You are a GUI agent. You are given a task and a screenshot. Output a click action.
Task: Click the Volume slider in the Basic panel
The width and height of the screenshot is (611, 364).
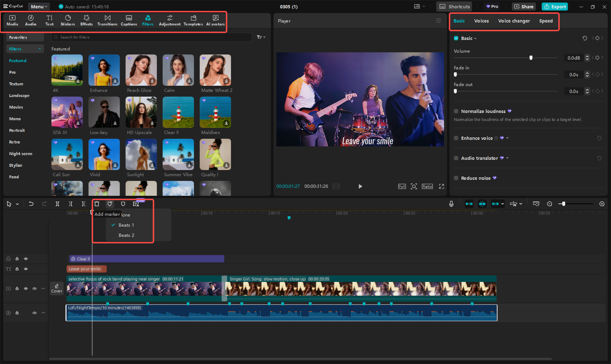click(531, 57)
